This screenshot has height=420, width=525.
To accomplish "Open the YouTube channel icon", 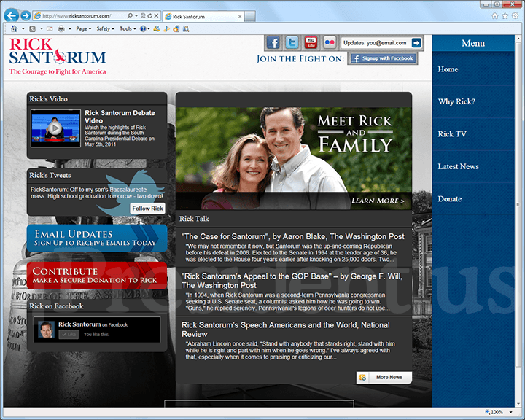I will [311, 43].
